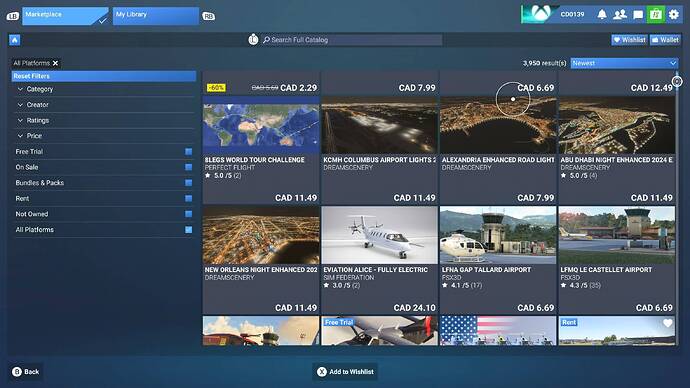Open Alexandria Enhanced Road Light thumbnail
Viewport: 690px width, 388px height.
tap(498, 126)
